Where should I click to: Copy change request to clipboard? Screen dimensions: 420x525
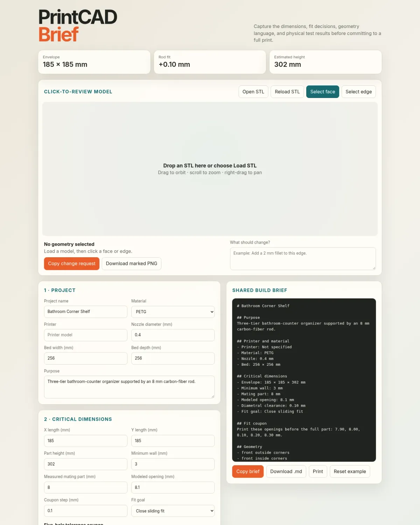(72, 264)
